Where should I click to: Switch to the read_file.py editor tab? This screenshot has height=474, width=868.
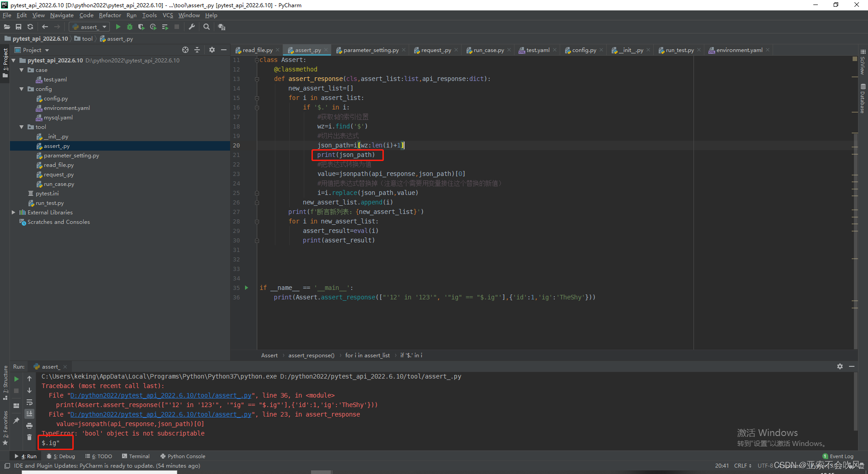tap(257, 50)
